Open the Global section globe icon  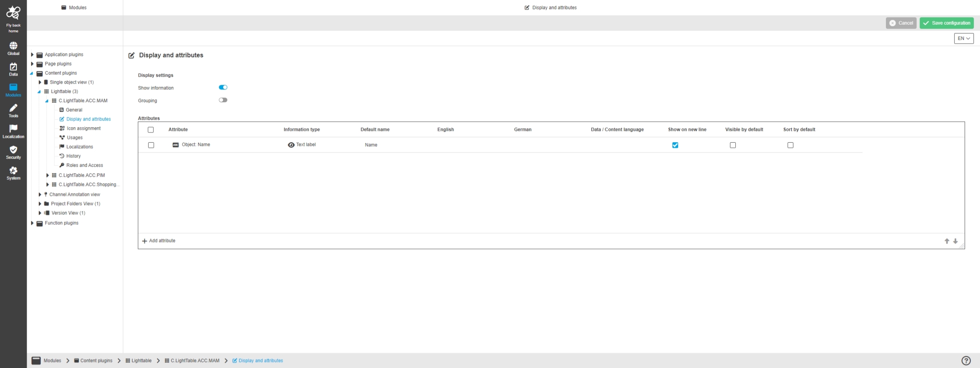[13, 45]
